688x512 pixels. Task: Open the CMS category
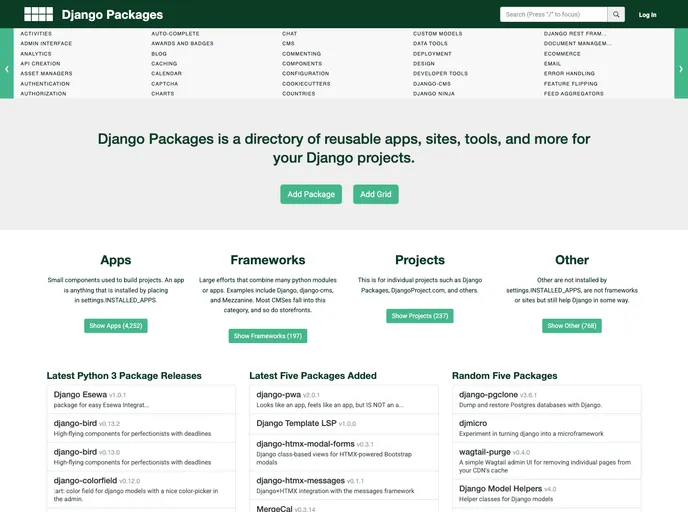click(x=288, y=43)
